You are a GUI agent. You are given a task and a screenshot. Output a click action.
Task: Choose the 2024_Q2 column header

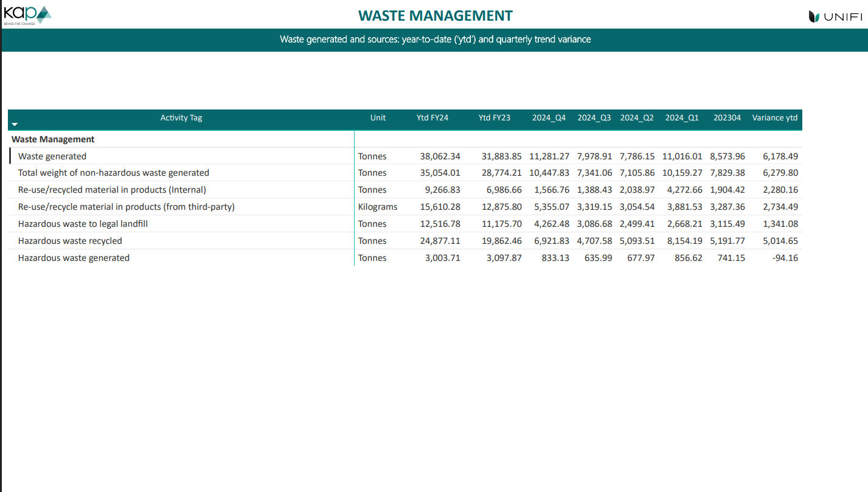tap(637, 118)
